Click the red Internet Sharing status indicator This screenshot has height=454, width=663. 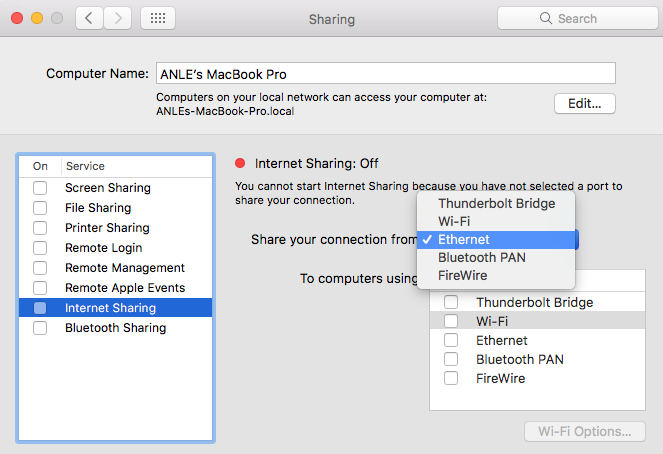pos(240,163)
